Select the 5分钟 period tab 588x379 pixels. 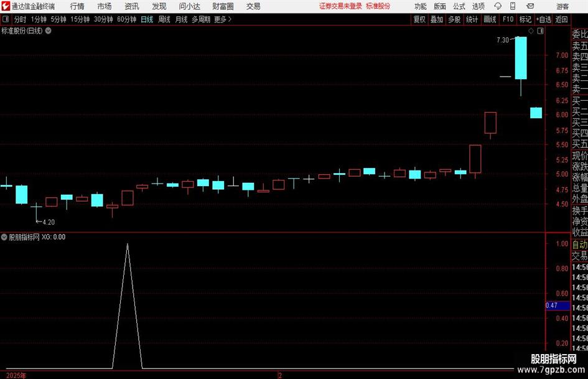click(x=58, y=19)
